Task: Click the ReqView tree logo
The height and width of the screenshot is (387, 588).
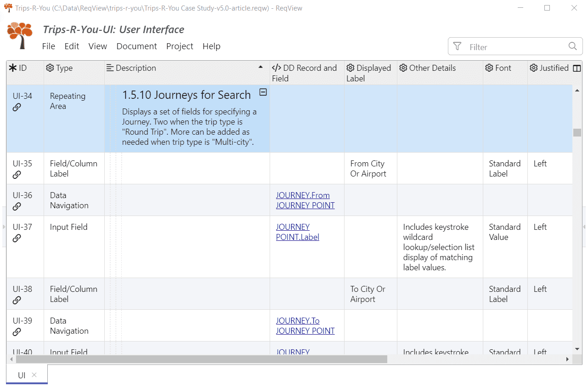Action: (x=20, y=36)
